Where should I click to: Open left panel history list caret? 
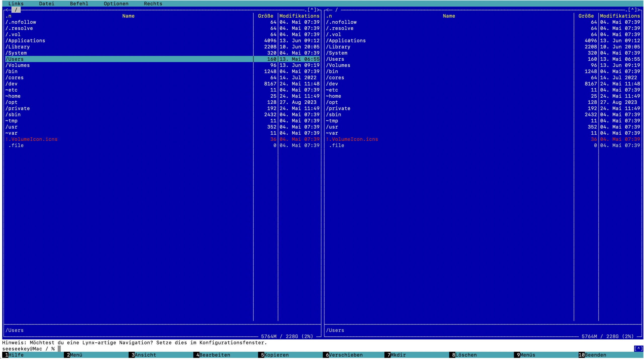tap(312, 10)
